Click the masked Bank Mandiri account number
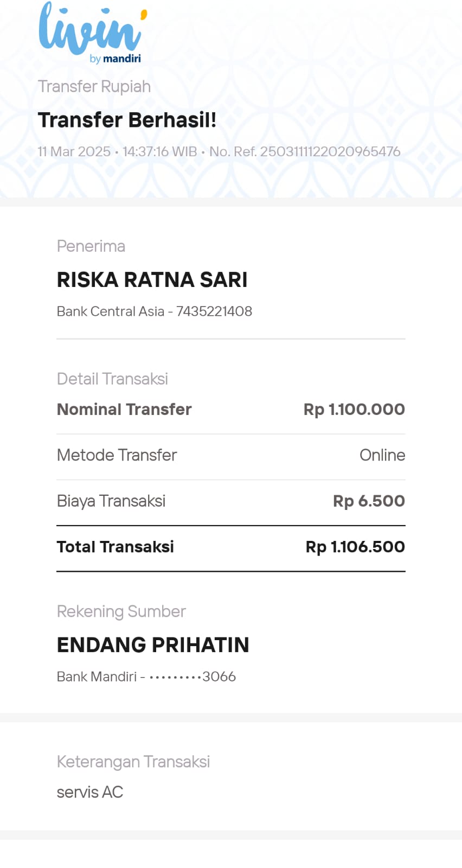This screenshot has height=868, width=462. coord(193,676)
